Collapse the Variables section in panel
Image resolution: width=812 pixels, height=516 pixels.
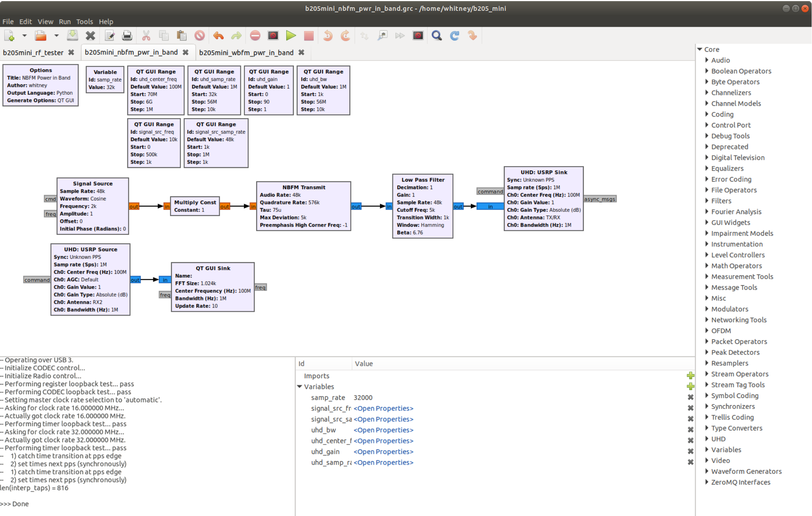tap(300, 386)
